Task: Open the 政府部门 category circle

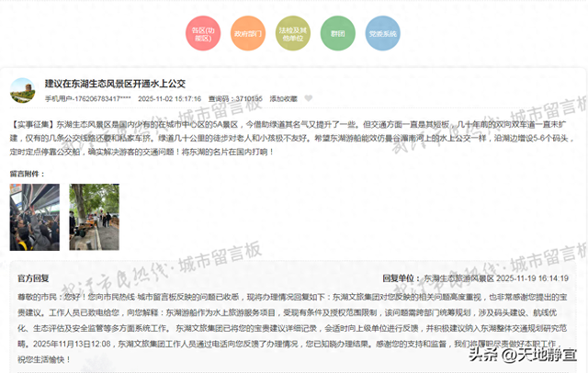Action: (248, 33)
